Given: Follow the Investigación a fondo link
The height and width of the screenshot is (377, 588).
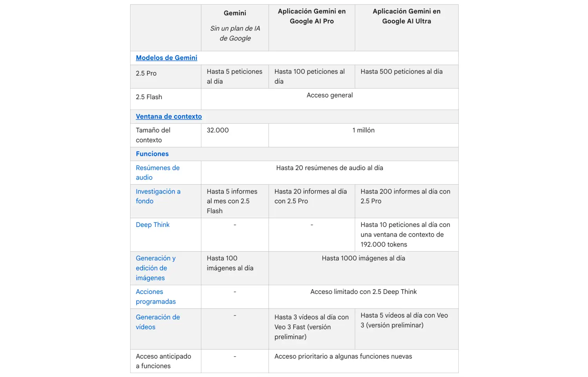Looking at the screenshot, I should pos(158,196).
